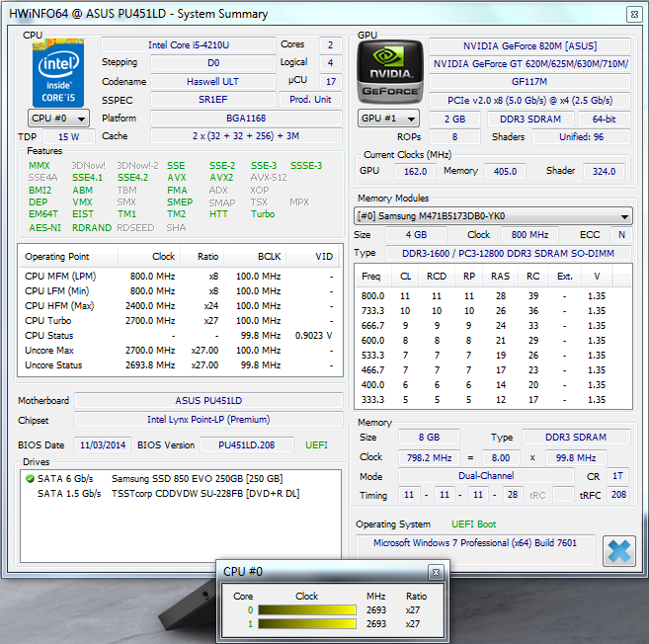Click the RAS column header

click(x=501, y=276)
